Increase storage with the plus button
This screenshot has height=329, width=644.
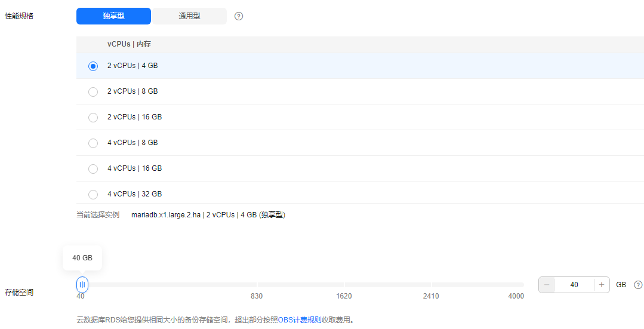pyautogui.click(x=602, y=285)
